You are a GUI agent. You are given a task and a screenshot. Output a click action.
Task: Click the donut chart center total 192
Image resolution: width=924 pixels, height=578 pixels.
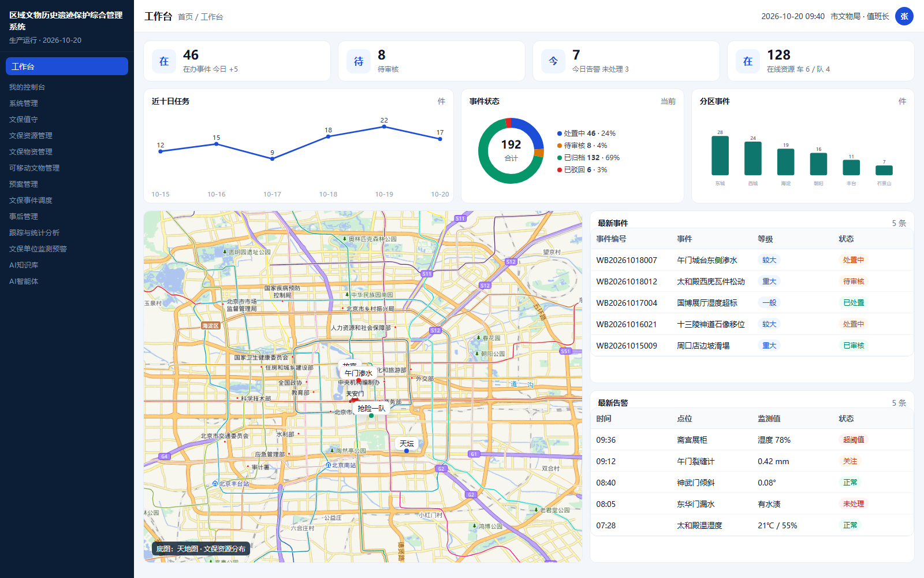pos(511,144)
